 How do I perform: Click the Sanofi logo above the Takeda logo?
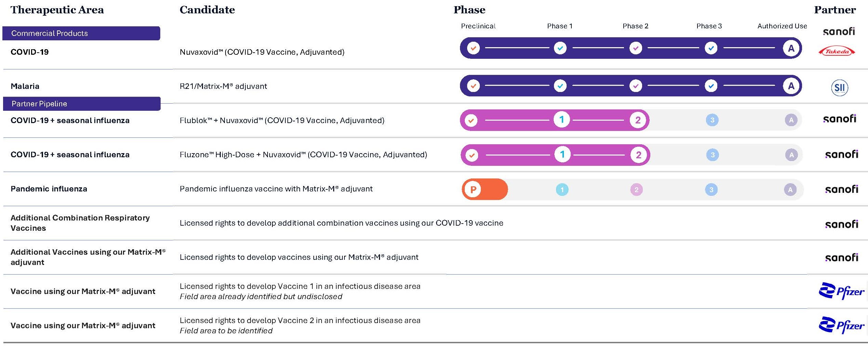tap(839, 32)
